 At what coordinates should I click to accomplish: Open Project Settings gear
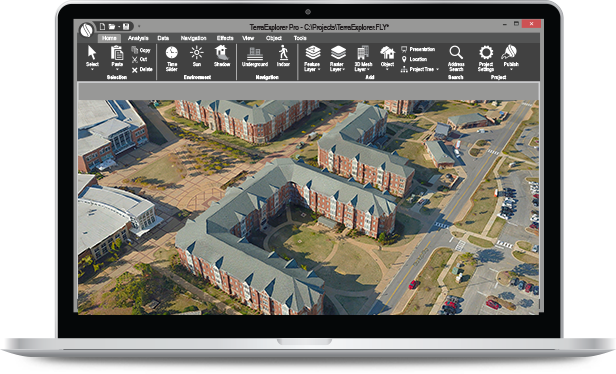click(486, 58)
